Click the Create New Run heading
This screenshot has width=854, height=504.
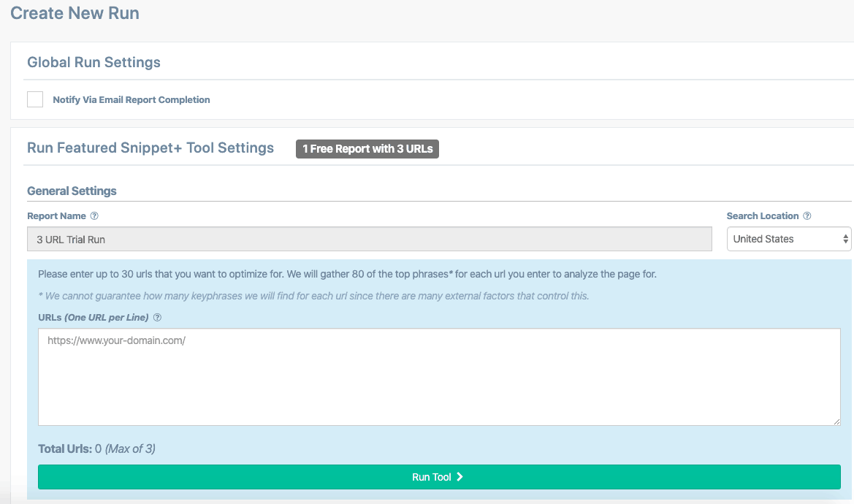pyautogui.click(x=75, y=13)
